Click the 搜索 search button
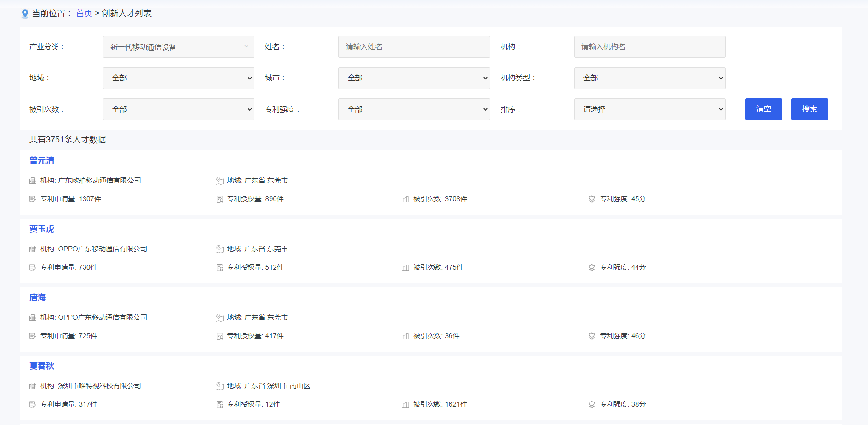This screenshot has width=868, height=425. (x=810, y=109)
